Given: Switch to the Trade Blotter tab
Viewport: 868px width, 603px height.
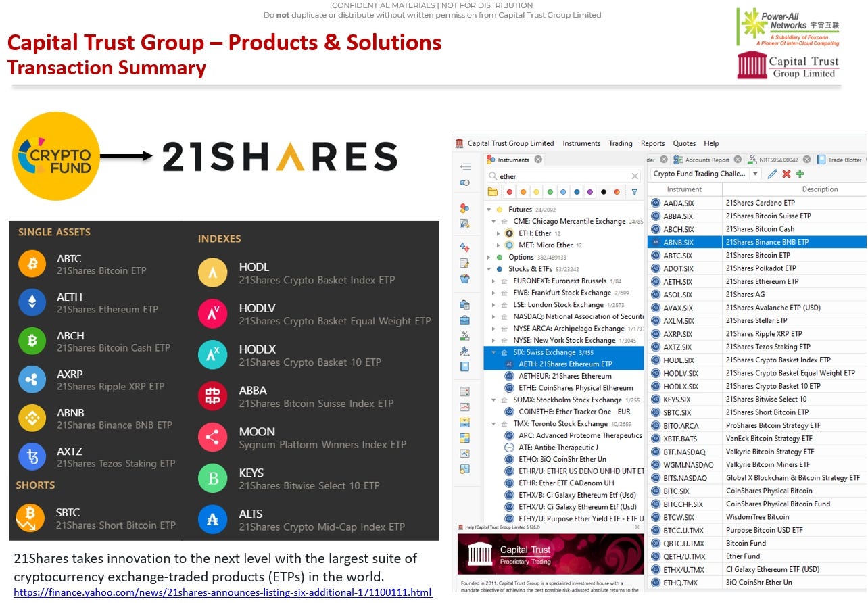Looking at the screenshot, I should pos(840,160).
